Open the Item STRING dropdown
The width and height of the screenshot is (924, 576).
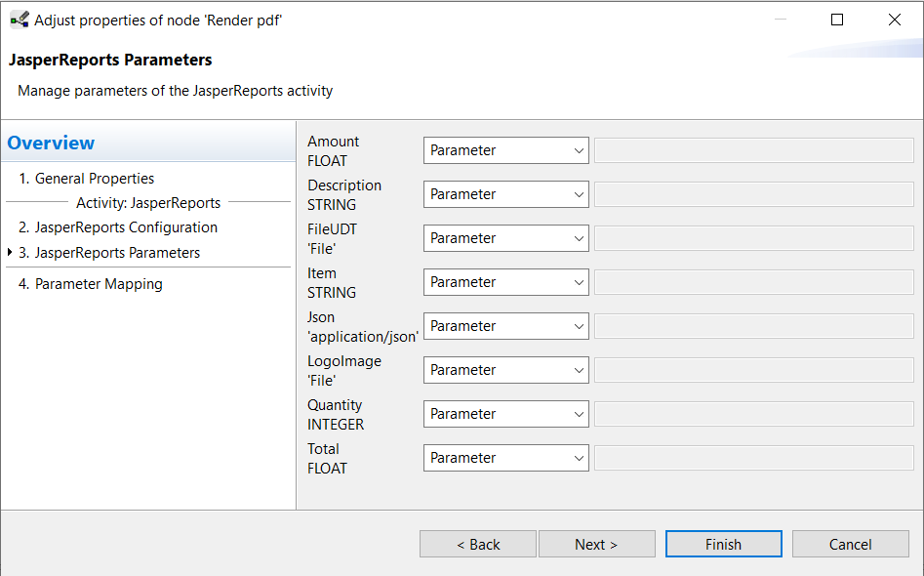click(506, 282)
